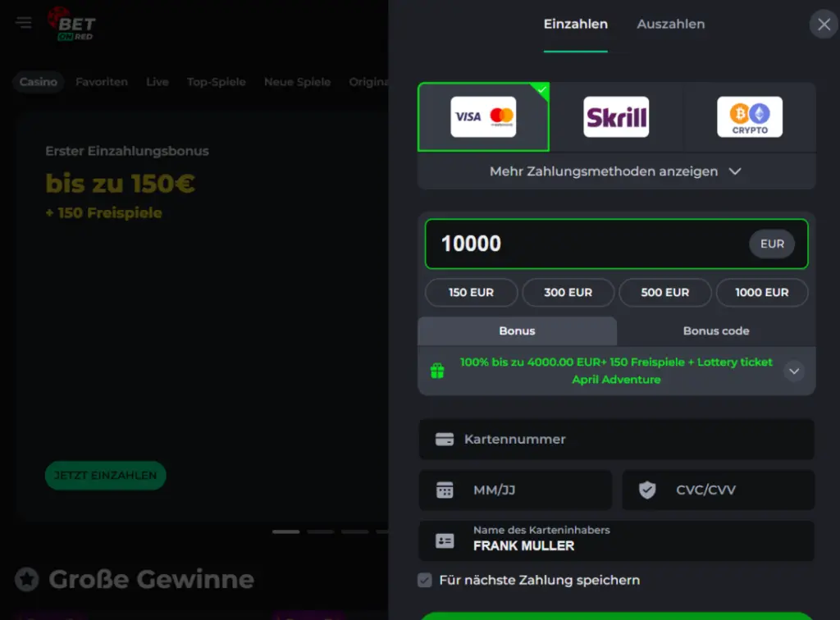840x620 pixels.
Task: Open the EUR currency selector
Action: (772, 244)
